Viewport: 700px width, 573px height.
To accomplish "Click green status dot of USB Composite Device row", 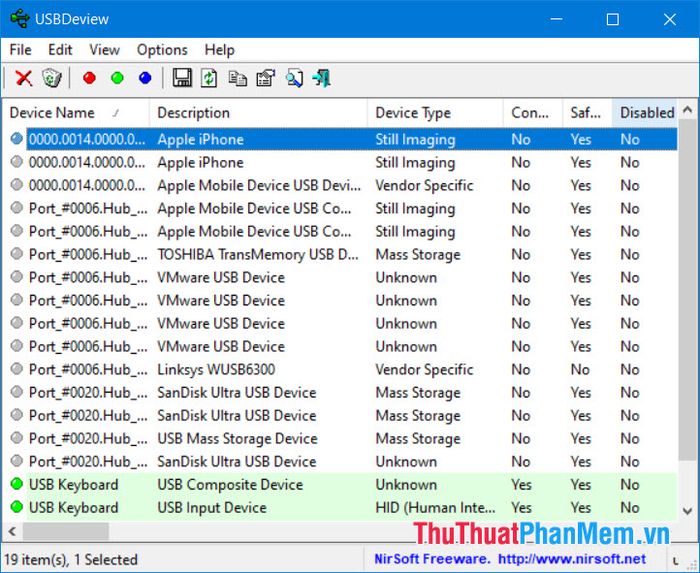I will [x=17, y=484].
